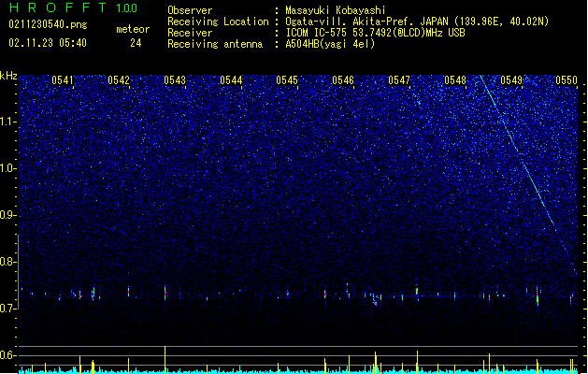Click the 0.6 frequency axis label
The width and height of the screenshot is (588, 374).
coord(8,355)
